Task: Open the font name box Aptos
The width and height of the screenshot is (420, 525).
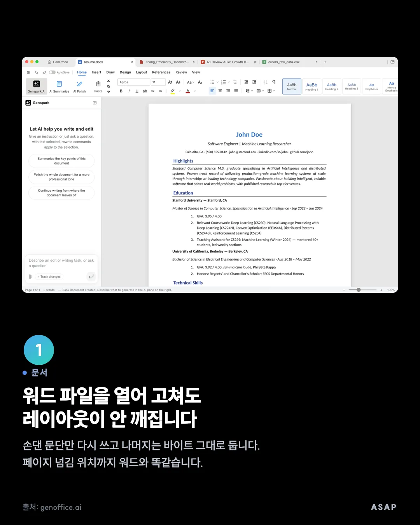Action: 134,82
